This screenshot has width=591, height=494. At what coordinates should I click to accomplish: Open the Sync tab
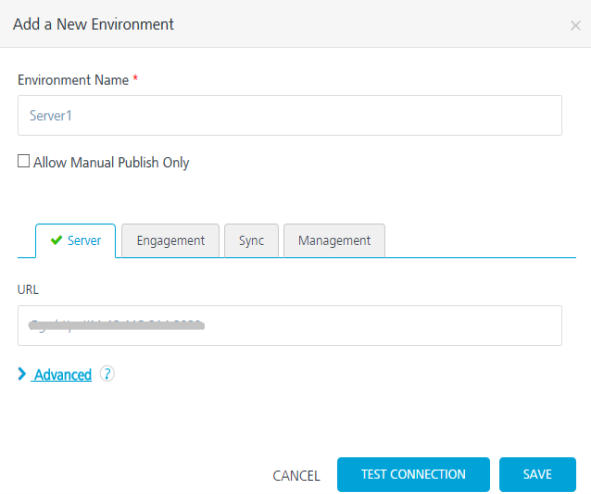point(251,241)
